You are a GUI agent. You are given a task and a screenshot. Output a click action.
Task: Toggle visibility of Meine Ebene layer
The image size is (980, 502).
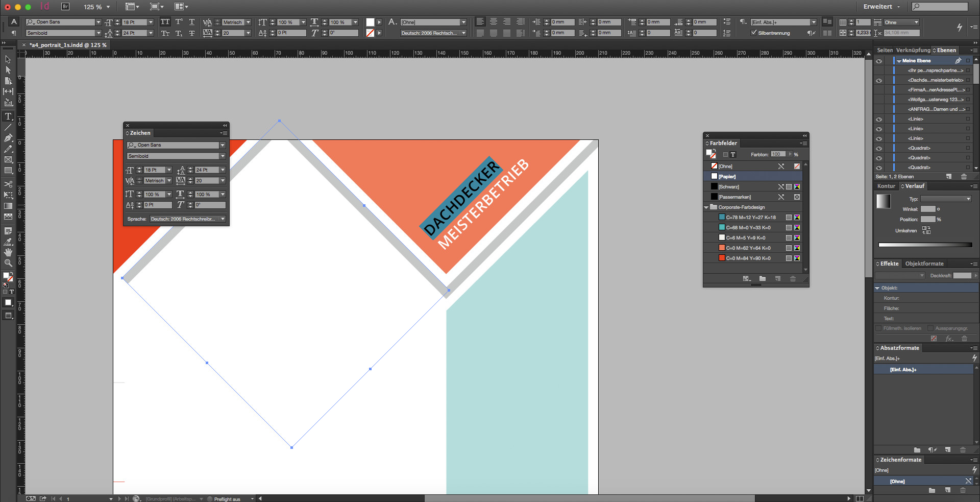[x=879, y=61]
